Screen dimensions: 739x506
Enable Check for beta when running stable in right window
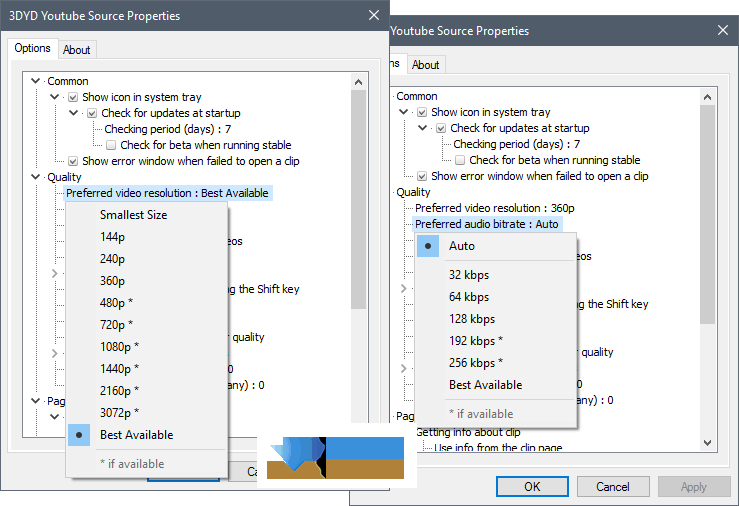(460, 160)
